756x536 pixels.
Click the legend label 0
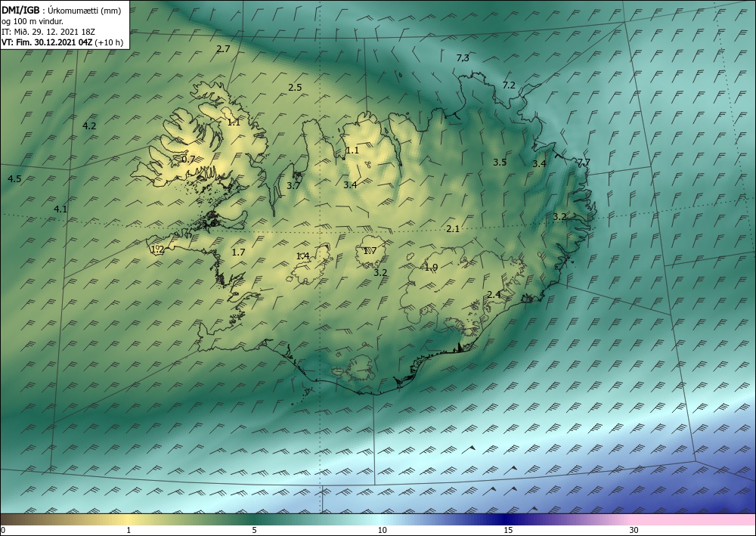3,531
